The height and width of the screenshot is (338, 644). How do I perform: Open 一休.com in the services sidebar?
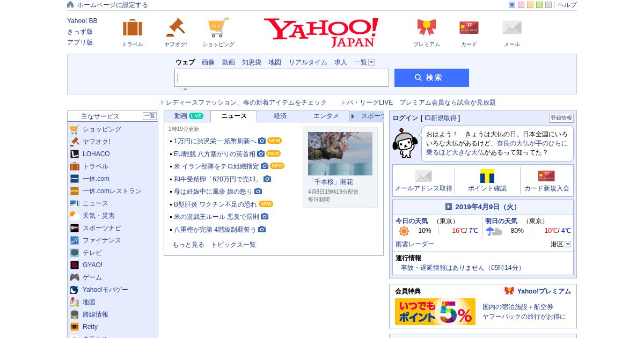[x=96, y=179]
